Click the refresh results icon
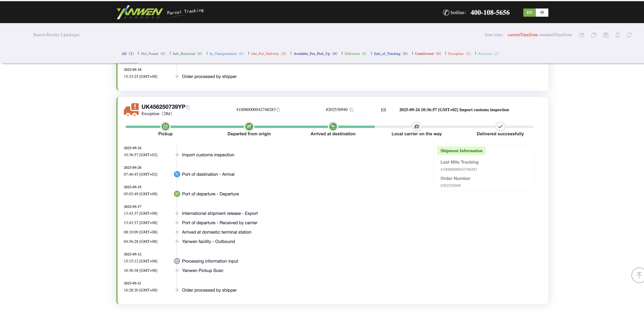The width and height of the screenshot is (644, 334). 629,35
